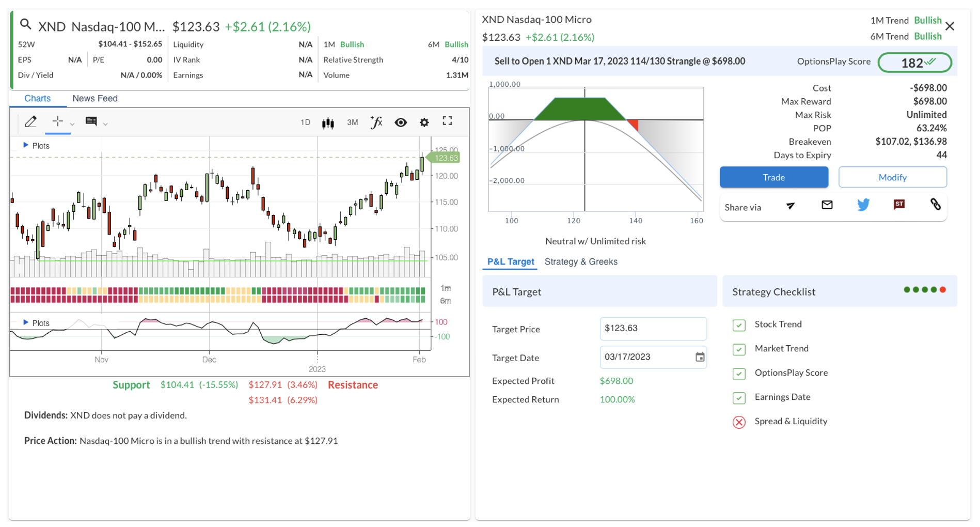
Task: Click the Support label below chart
Action: [131, 385]
